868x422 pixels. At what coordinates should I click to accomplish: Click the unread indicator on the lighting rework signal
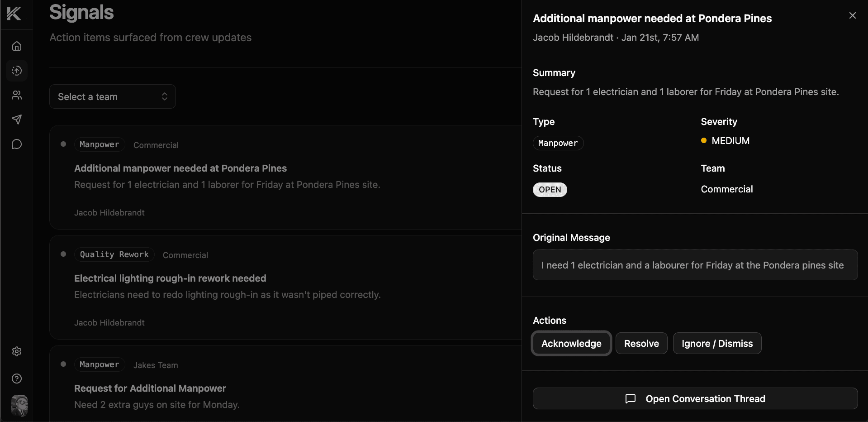[63, 254]
